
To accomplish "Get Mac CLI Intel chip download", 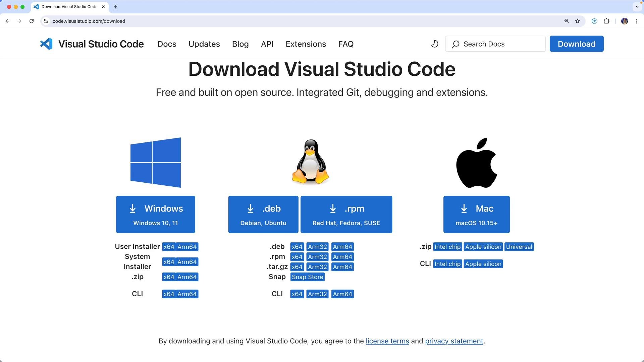I will (447, 264).
